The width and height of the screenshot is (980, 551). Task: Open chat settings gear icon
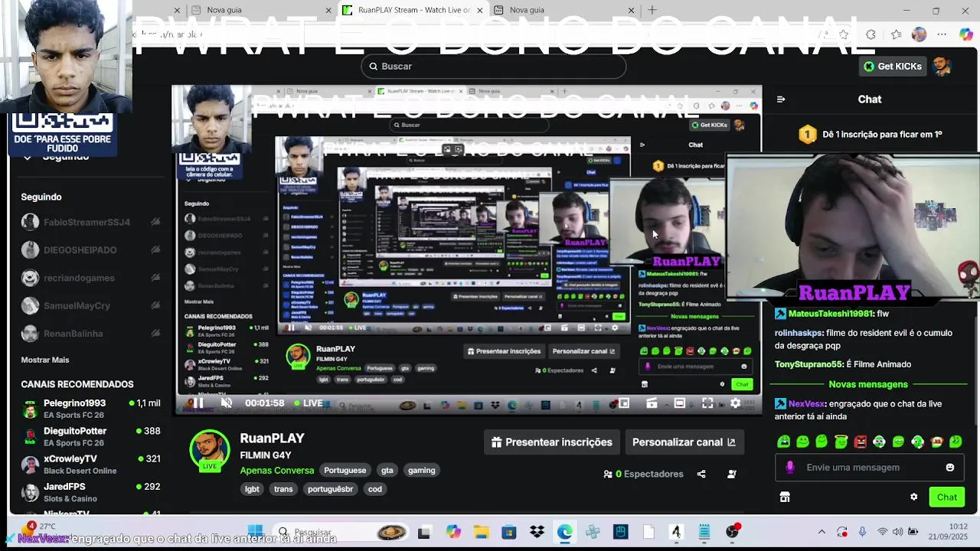point(913,497)
